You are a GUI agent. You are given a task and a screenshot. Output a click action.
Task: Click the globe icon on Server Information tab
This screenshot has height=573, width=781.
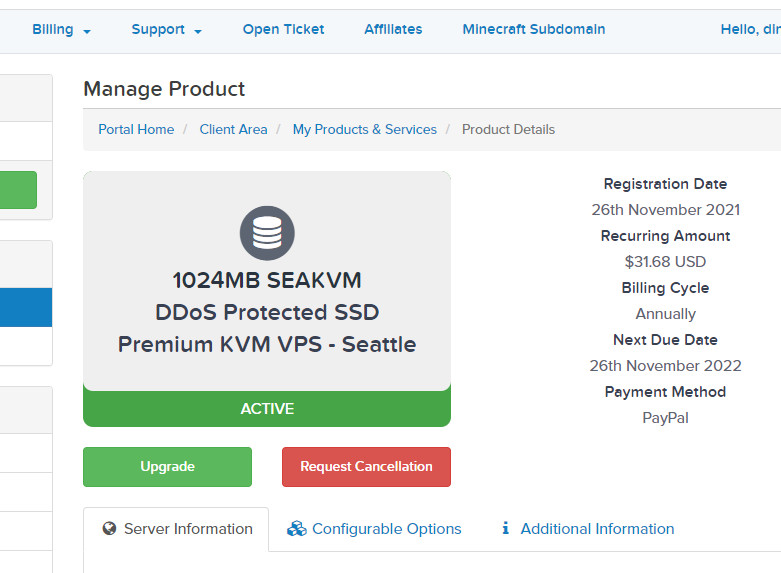[x=110, y=529]
